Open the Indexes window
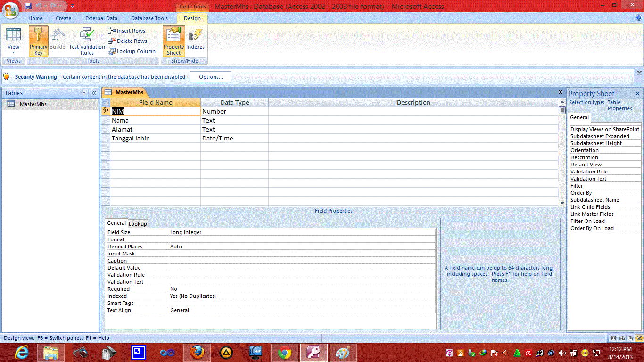 tap(195, 41)
